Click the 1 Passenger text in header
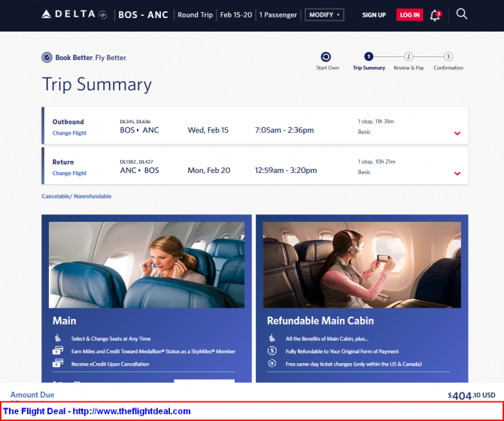 click(278, 15)
